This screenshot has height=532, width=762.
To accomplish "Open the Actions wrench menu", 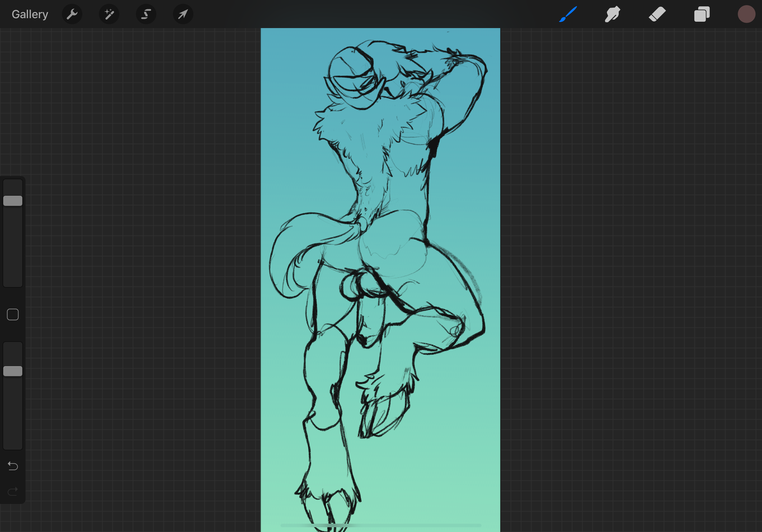I will point(72,14).
